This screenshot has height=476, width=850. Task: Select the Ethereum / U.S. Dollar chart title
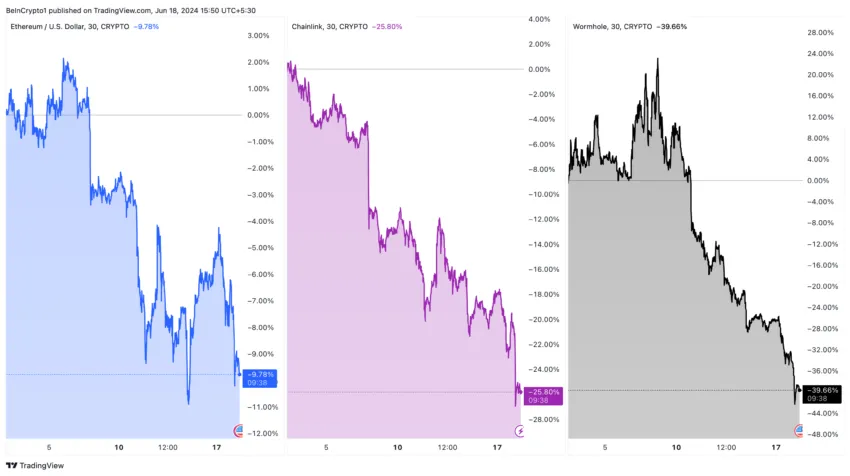[69, 26]
